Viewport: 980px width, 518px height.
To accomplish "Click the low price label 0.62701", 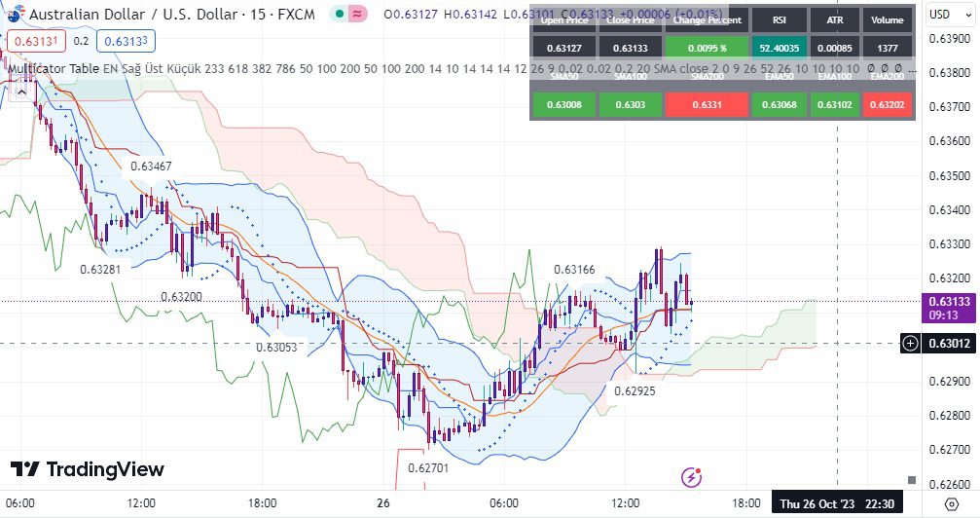I will (x=428, y=468).
